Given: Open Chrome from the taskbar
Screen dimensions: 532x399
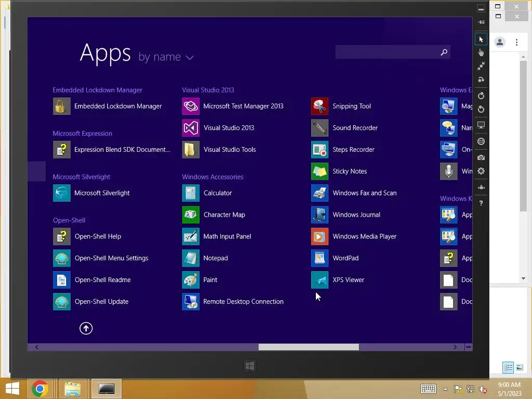Looking at the screenshot, I should click(x=39, y=389).
